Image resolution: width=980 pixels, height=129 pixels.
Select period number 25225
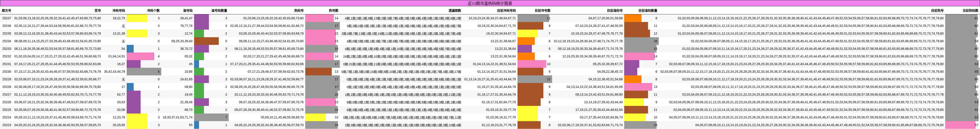tap(7, 109)
